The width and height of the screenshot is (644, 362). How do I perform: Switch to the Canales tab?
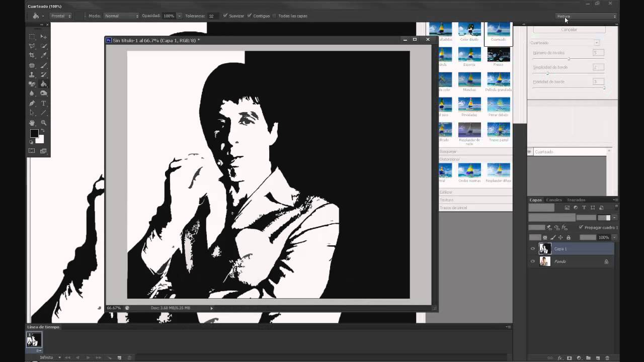554,200
